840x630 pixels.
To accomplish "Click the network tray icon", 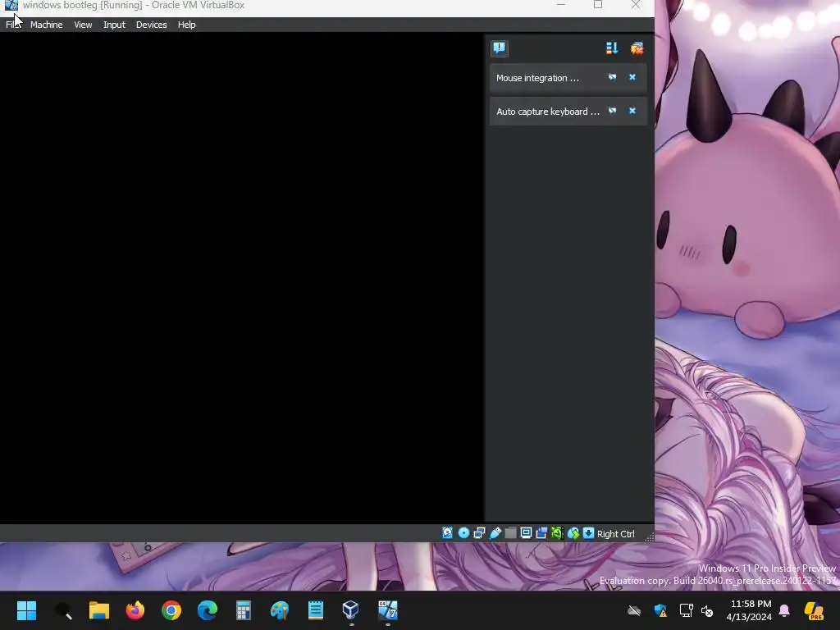I will coord(687,610).
